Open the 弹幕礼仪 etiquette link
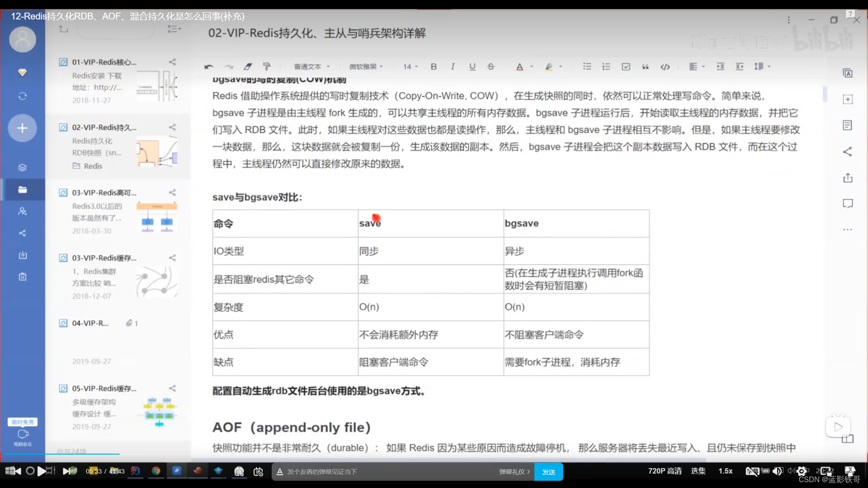The height and width of the screenshot is (488, 868). pyautogui.click(x=514, y=472)
